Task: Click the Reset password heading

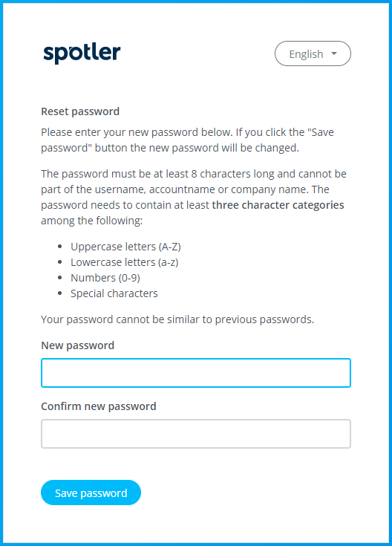Action: pyautogui.click(x=80, y=111)
